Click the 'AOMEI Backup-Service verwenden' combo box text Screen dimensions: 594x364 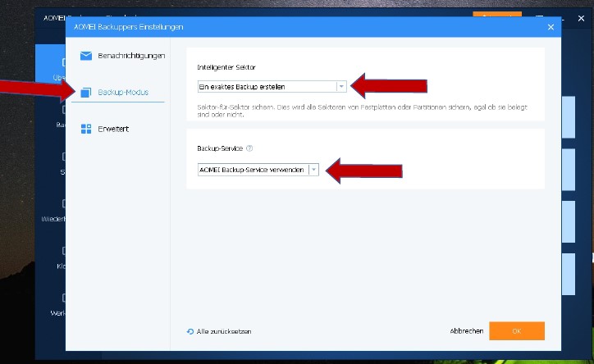[x=252, y=170]
